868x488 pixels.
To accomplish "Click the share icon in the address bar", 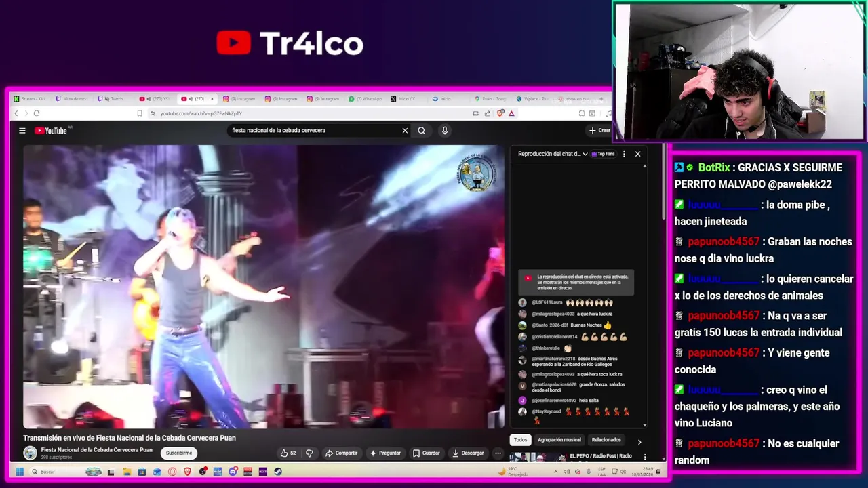I will pos(487,113).
